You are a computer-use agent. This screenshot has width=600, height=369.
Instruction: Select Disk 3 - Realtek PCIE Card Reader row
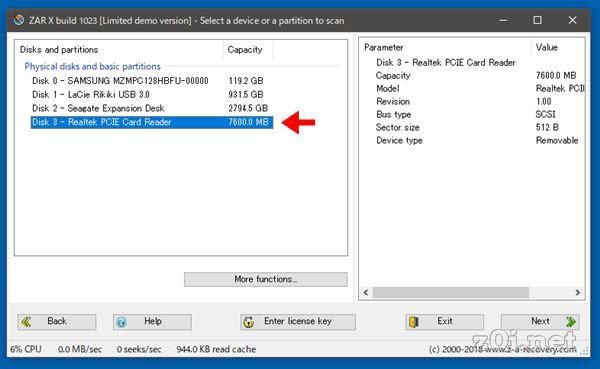152,122
